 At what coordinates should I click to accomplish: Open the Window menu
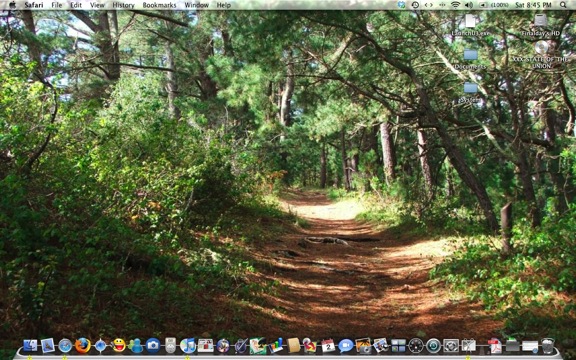[x=197, y=5]
